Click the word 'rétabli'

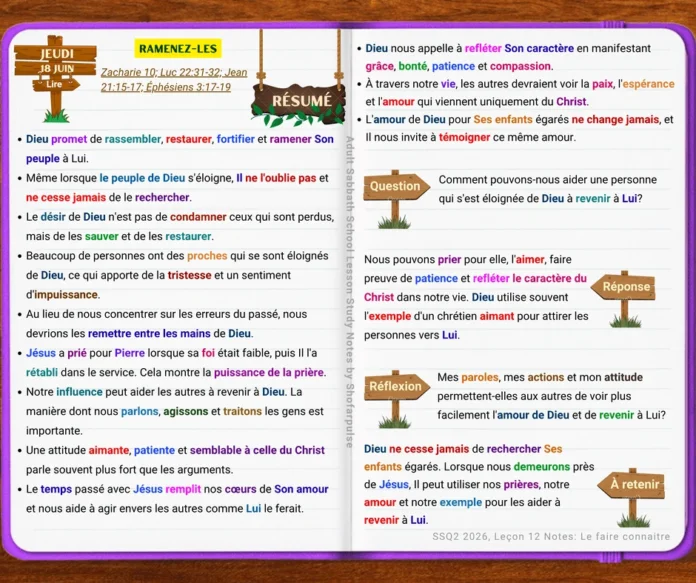[42, 373]
